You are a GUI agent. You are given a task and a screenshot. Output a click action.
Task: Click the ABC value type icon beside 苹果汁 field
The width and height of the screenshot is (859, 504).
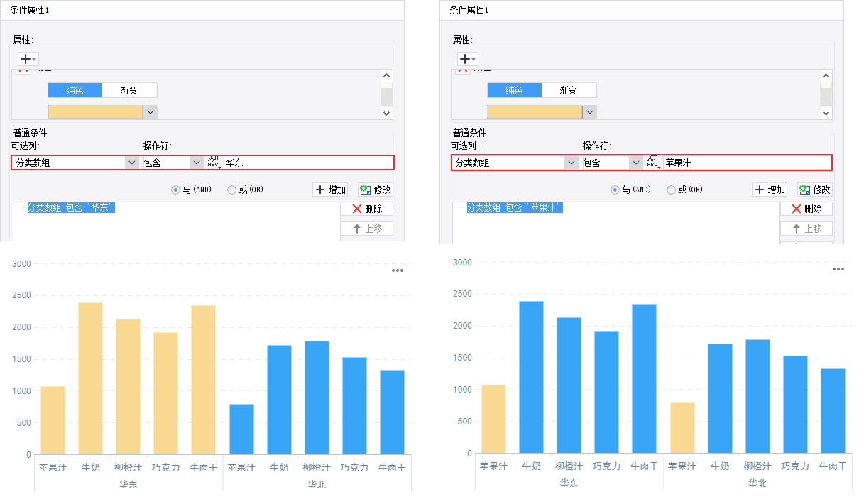pyautogui.click(x=653, y=163)
